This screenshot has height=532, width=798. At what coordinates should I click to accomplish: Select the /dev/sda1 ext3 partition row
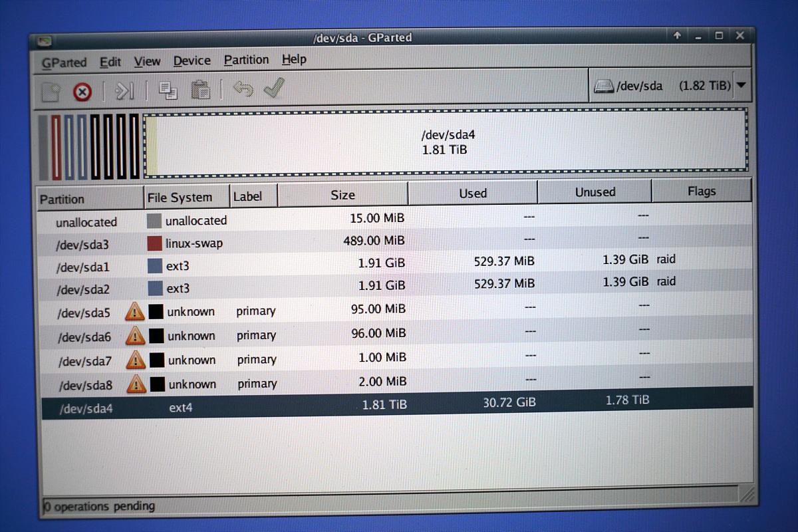(266, 265)
